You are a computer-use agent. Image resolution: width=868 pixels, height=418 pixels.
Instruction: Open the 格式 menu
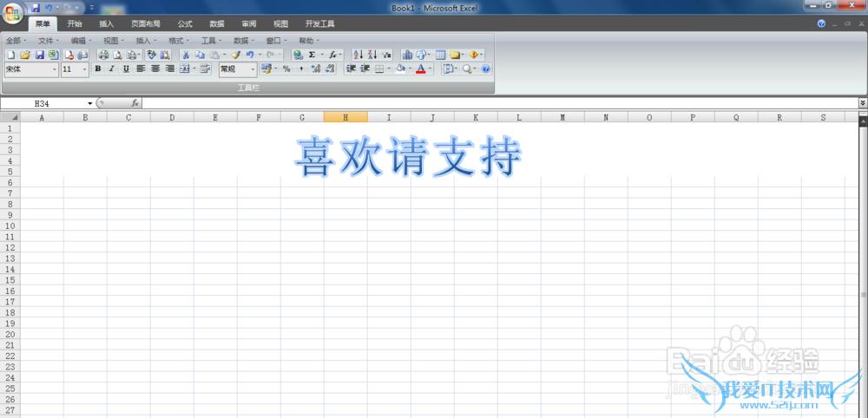[179, 41]
